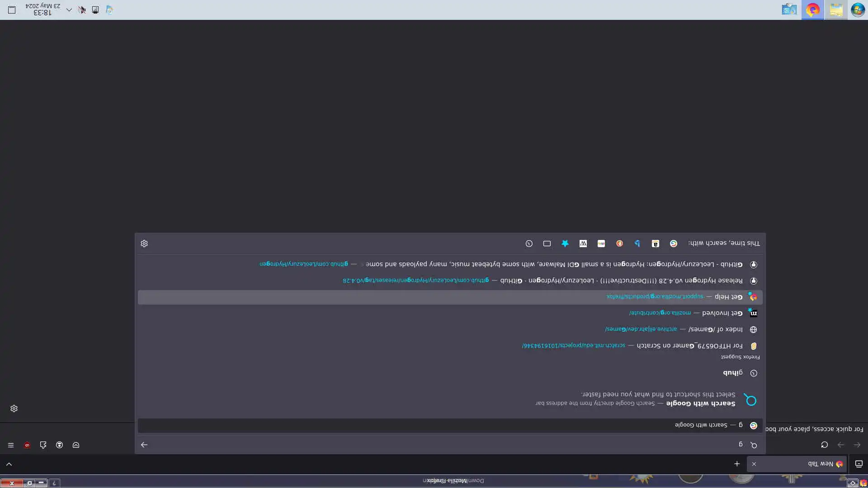This screenshot has width=868, height=488.
Task: Search this time with DuckDuckGo
Action: [x=619, y=244]
